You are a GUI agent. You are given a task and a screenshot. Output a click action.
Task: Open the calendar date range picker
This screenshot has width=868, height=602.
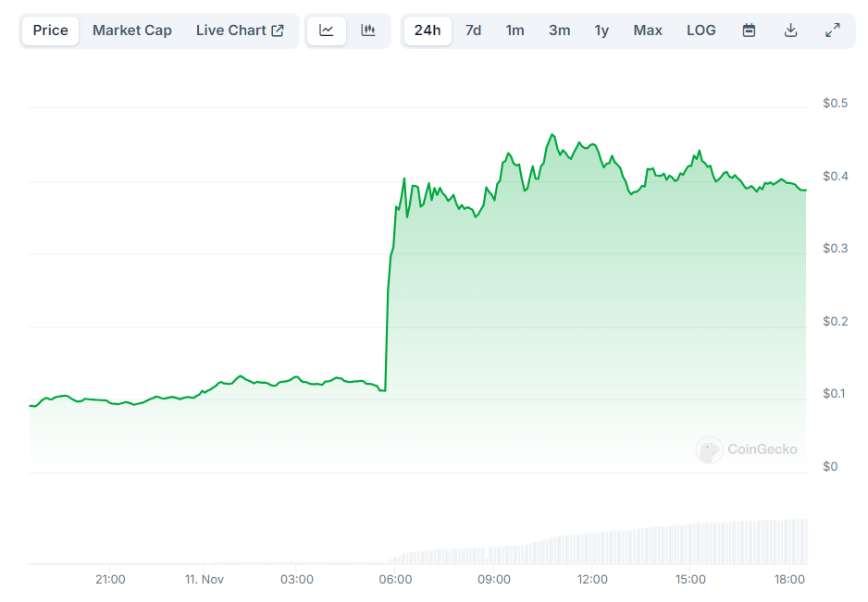point(749,31)
